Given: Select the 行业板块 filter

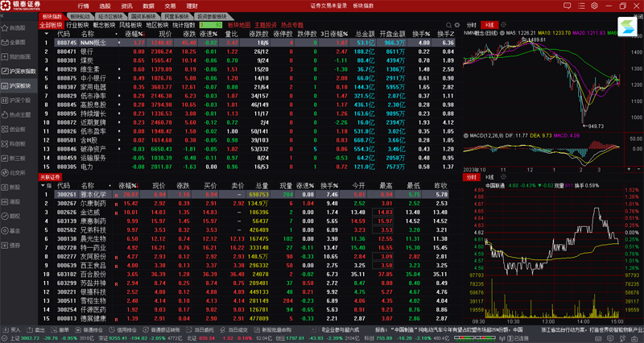Looking at the screenshot, I should pyautogui.click(x=77, y=25).
